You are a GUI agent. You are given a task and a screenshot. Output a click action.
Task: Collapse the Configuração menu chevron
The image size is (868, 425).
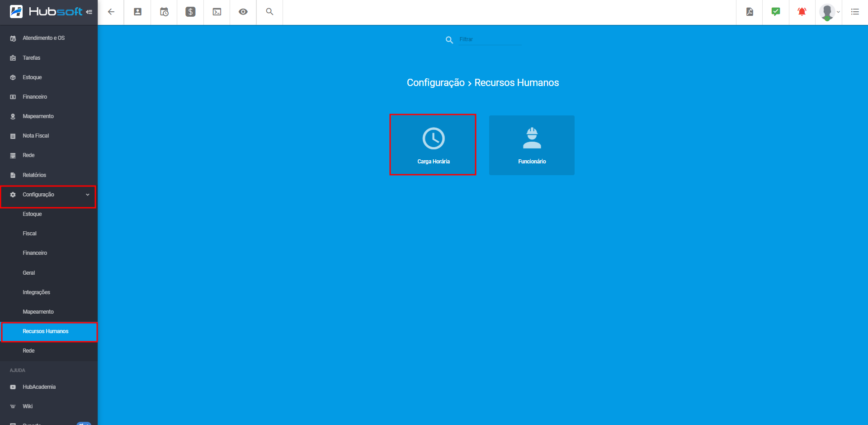click(88, 195)
